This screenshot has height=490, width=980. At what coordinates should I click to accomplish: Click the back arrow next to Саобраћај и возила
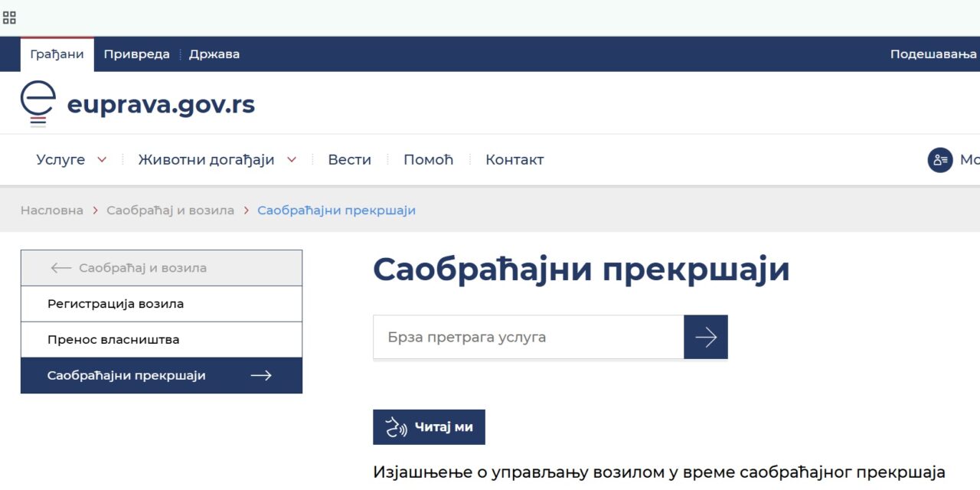coord(59,268)
